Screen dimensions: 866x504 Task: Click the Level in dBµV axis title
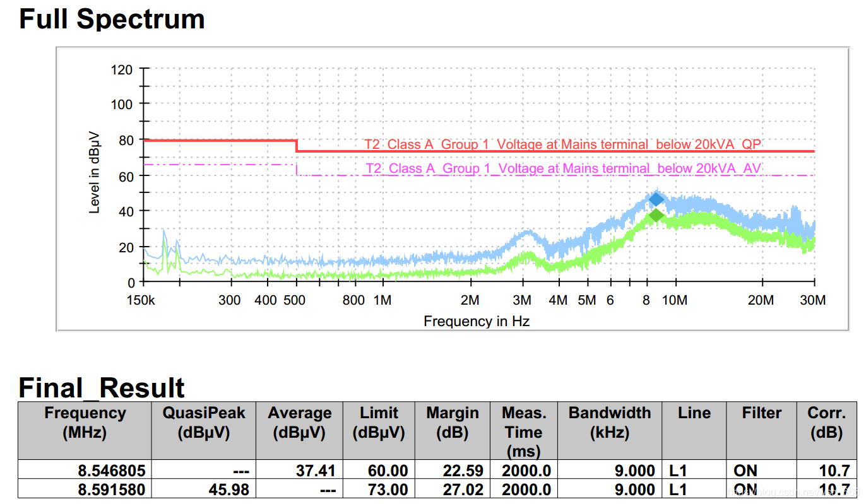tap(95, 172)
